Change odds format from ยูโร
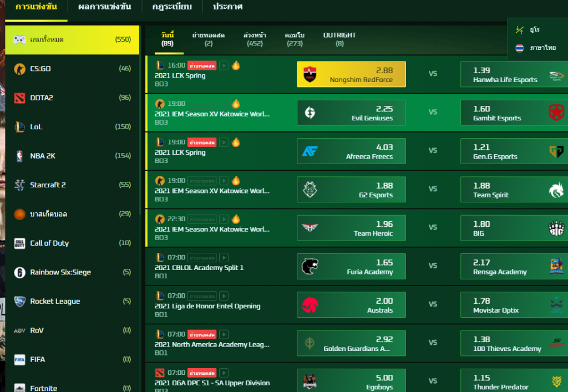Viewport: 568px width, 392px height. 535,30
